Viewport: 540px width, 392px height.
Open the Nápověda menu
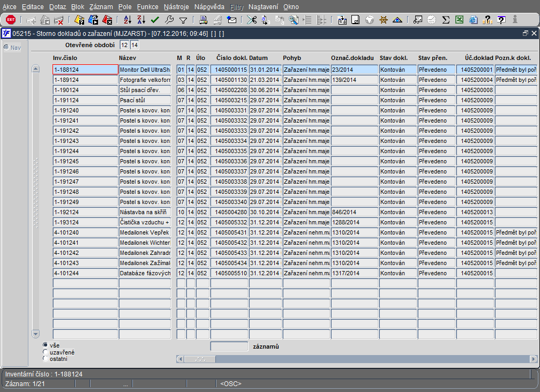point(209,6)
